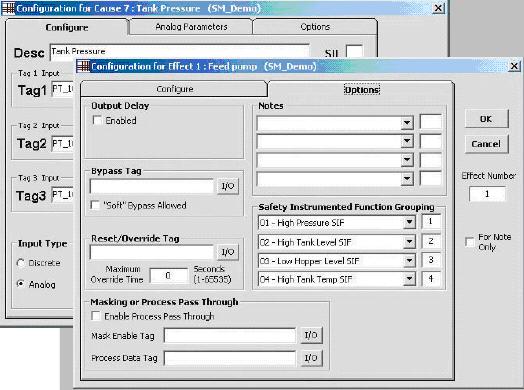
Task: Switch to Configure tab in Effect 1 dialog
Action: (x=174, y=89)
